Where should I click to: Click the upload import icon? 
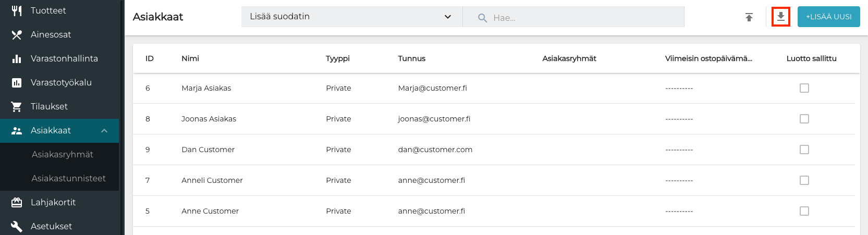[x=749, y=17]
